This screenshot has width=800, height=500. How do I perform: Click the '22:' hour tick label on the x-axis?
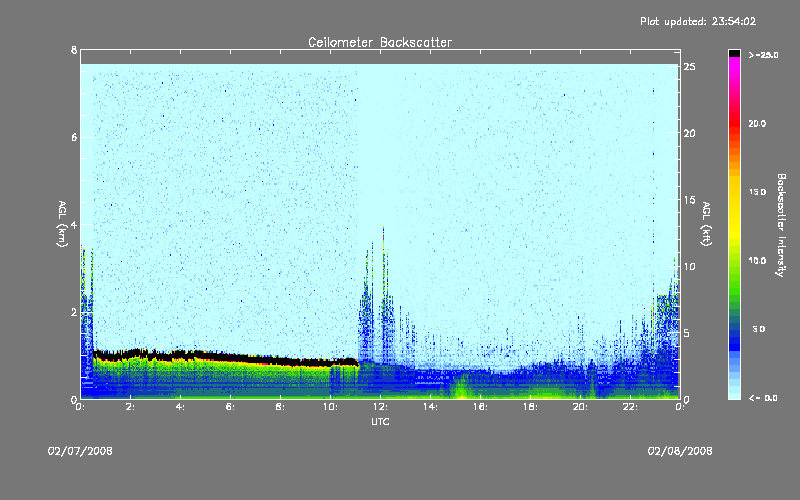point(630,407)
